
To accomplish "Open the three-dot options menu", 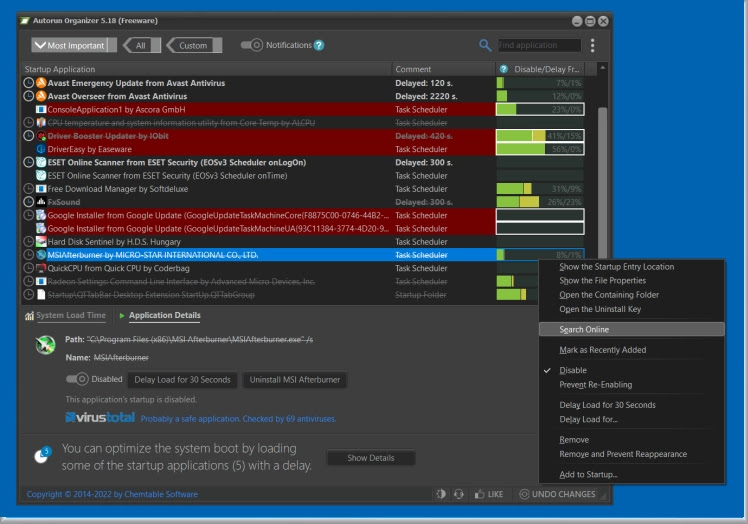I will point(592,45).
